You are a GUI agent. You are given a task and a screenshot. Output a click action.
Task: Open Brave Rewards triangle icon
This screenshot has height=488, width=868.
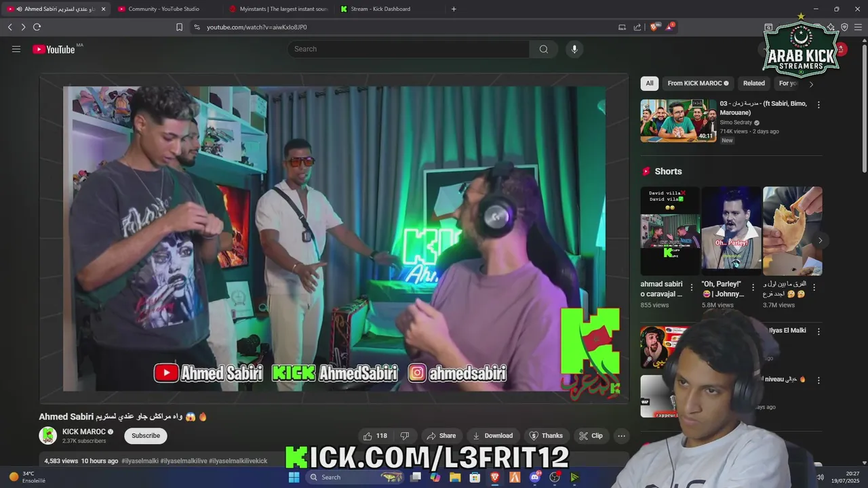[x=670, y=27]
